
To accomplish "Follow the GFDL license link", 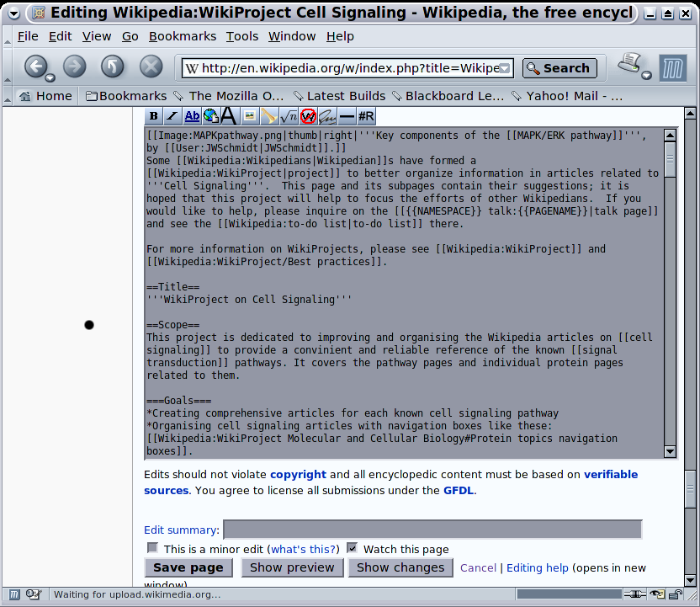I will click(x=459, y=491).
